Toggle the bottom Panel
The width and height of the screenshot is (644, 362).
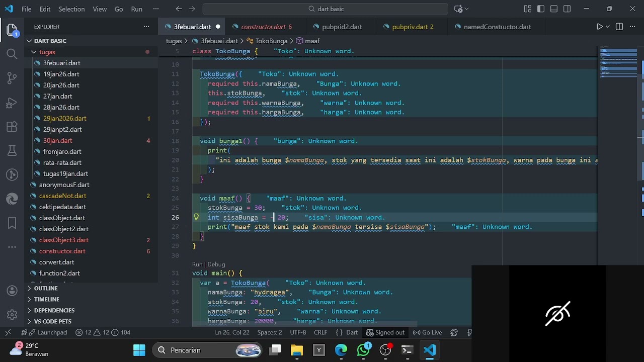(x=554, y=9)
